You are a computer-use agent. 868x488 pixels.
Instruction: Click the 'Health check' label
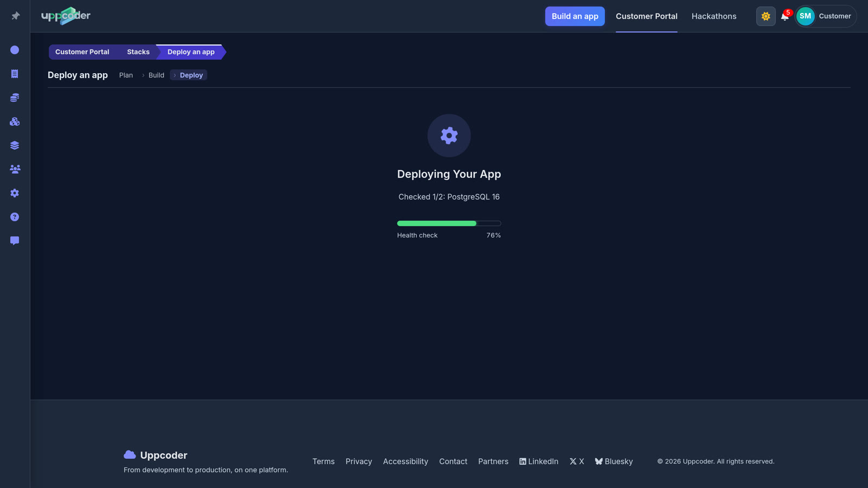[417, 235]
